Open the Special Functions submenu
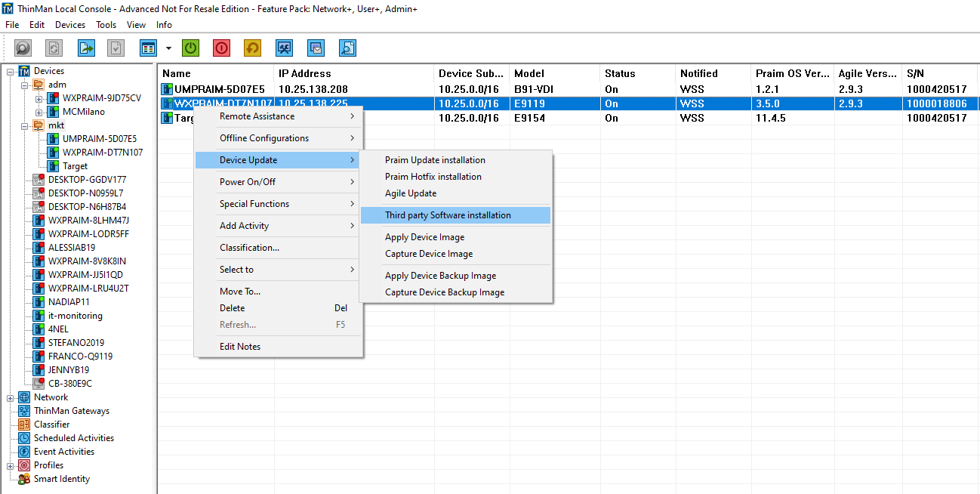Image resolution: width=980 pixels, height=494 pixels. 279,204
